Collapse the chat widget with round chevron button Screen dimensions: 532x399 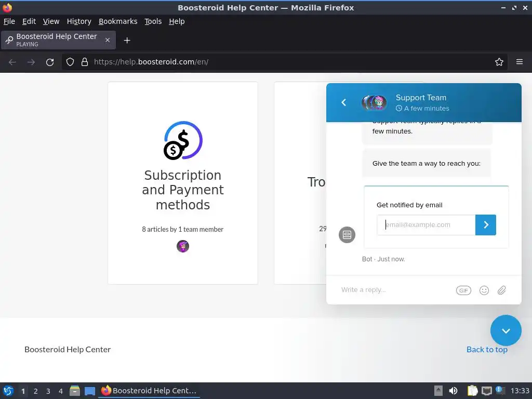point(506,330)
